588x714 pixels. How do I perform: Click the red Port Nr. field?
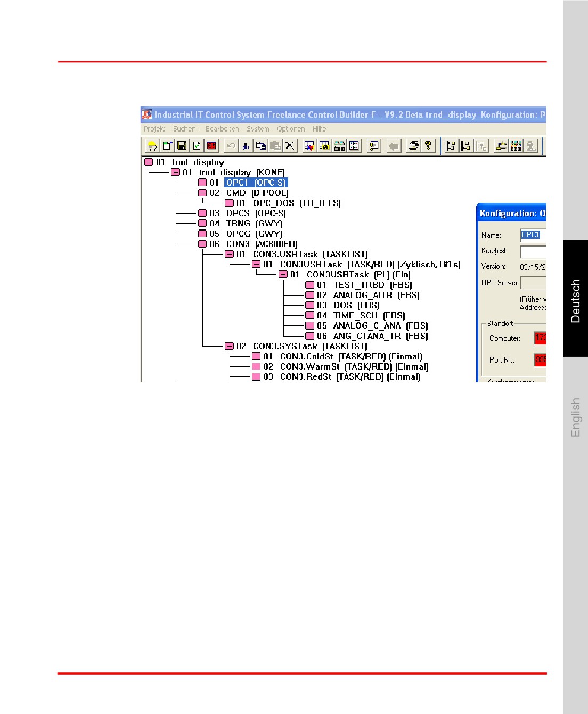[x=540, y=359]
